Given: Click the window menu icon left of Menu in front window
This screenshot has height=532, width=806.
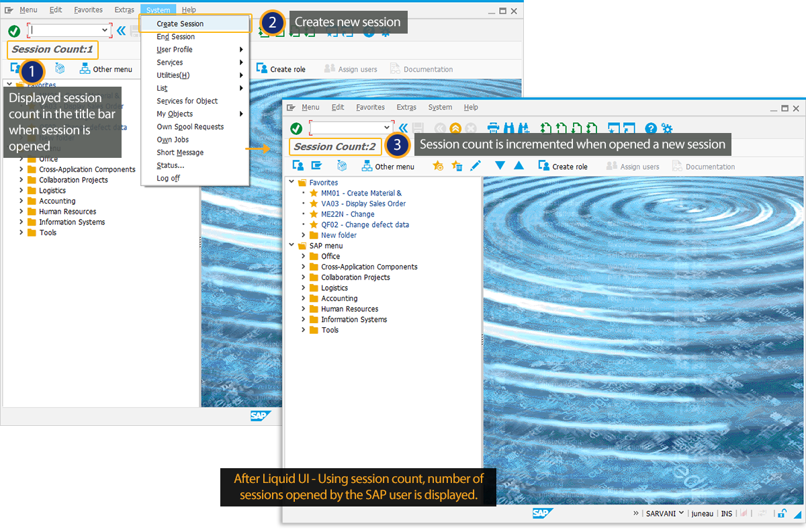Looking at the screenshot, I should click(291, 107).
